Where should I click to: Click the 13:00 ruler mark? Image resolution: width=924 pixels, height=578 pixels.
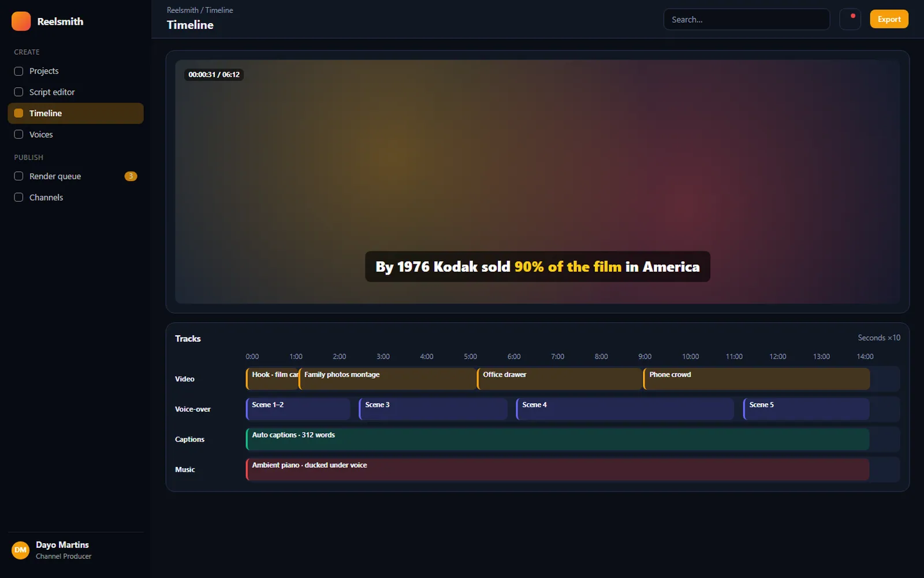821,357
